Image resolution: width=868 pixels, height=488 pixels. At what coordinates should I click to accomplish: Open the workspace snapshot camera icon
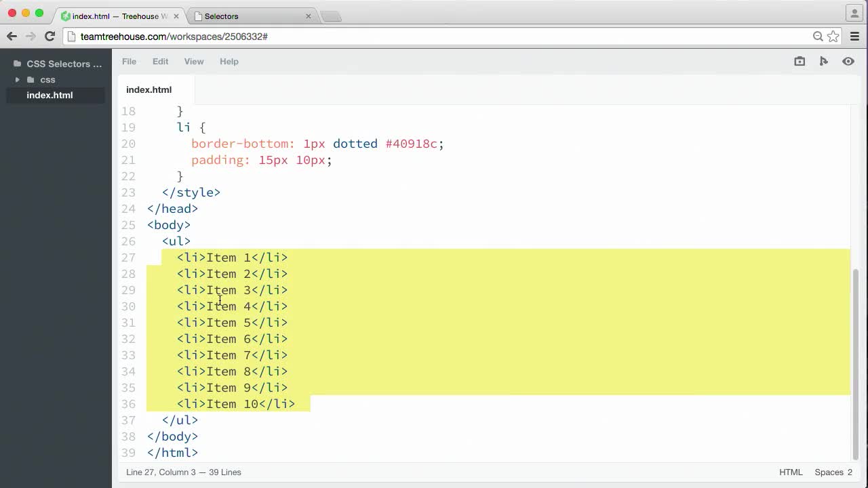(799, 61)
